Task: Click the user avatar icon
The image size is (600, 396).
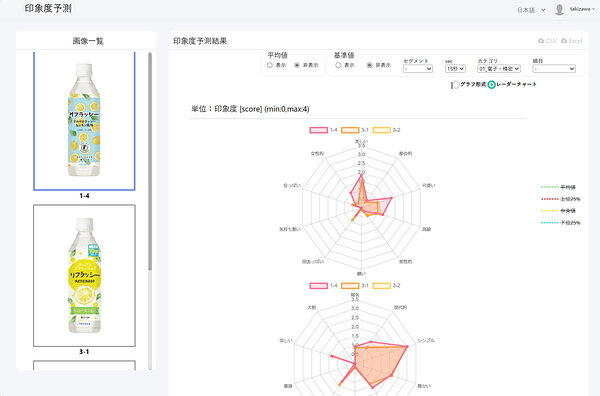Action: pyautogui.click(x=559, y=10)
